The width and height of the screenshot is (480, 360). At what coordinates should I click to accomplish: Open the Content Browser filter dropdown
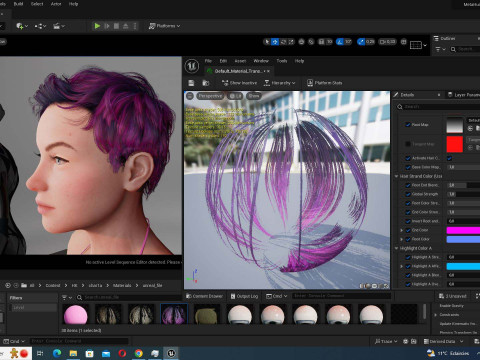67,297
